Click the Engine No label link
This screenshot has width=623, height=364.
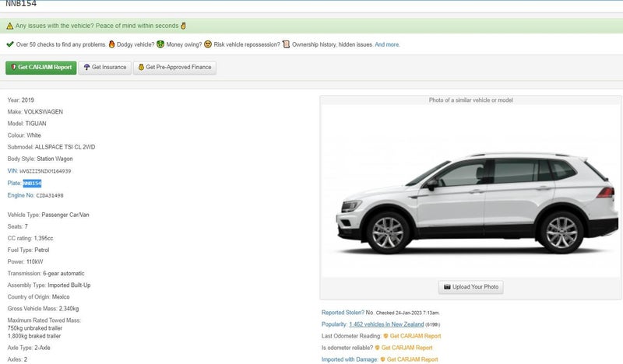[21, 195]
